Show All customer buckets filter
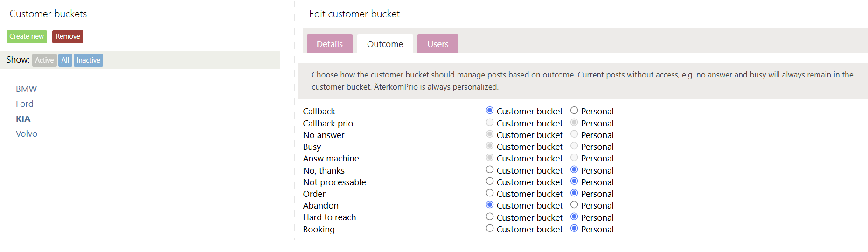The height and width of the screenshot is (252, 868). [x=65, y=60]
